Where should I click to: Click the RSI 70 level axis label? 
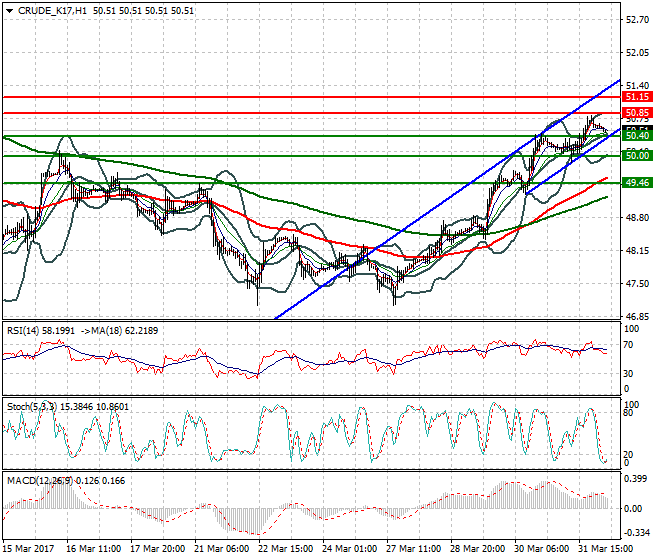(628, 345)
